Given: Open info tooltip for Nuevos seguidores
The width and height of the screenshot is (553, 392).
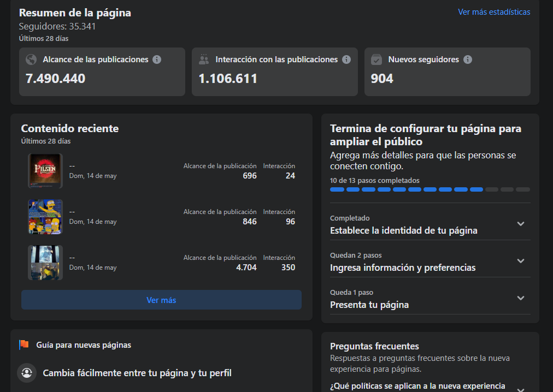Looking at the screenshot, I should click(468, 60).
